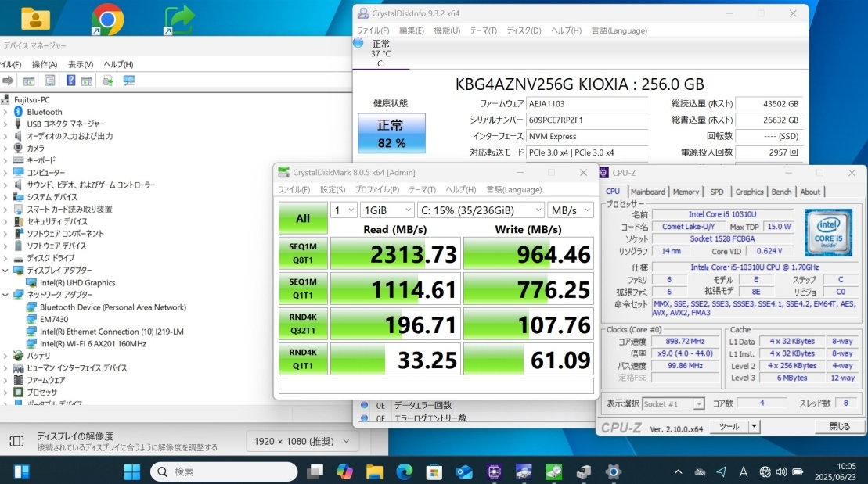This screenshot has height=484, width=868.
Task: Click the volume icon in system tray
Action: (x=781, y=471)
